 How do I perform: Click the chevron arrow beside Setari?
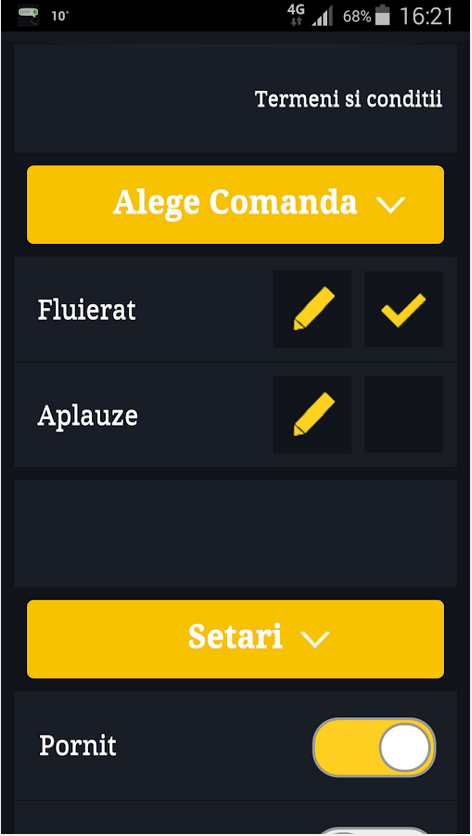click(315, 638)
